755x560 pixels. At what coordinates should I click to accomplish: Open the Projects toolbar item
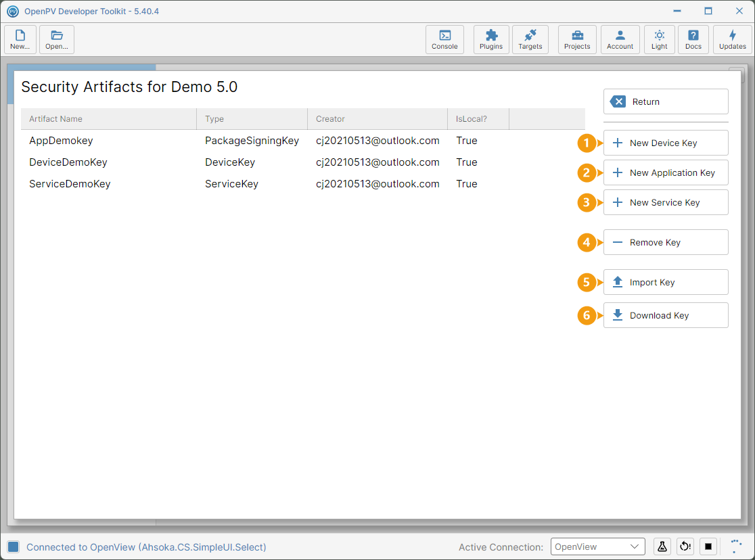(x=577, y=39)
